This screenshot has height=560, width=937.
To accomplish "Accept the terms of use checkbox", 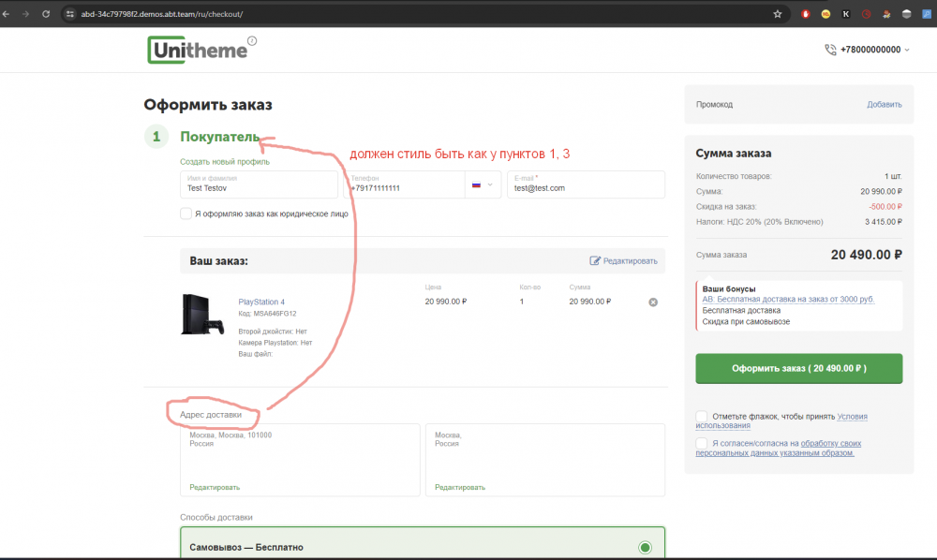I will pyautogui.click(x=702, y=416).
